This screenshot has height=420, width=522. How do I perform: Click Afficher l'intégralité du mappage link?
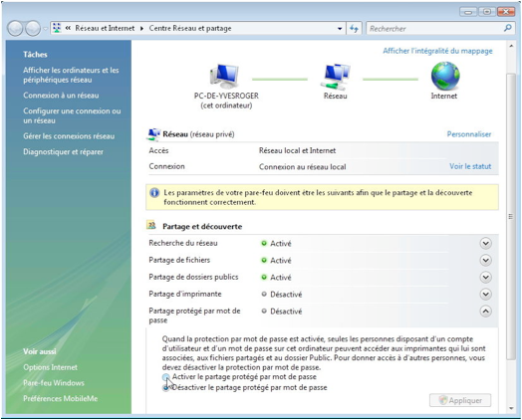pyautogui.click(x=437, y=51)
